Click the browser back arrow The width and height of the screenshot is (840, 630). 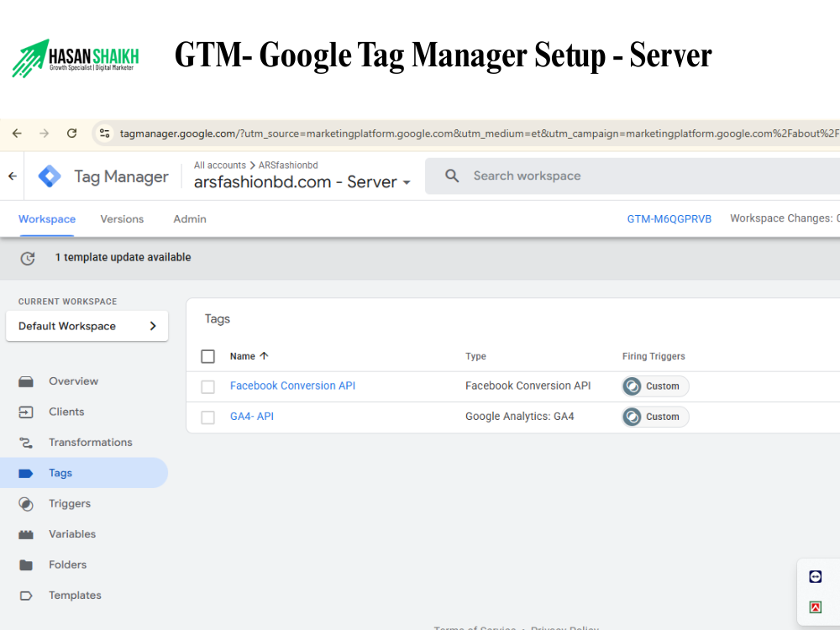coord(17,134)
